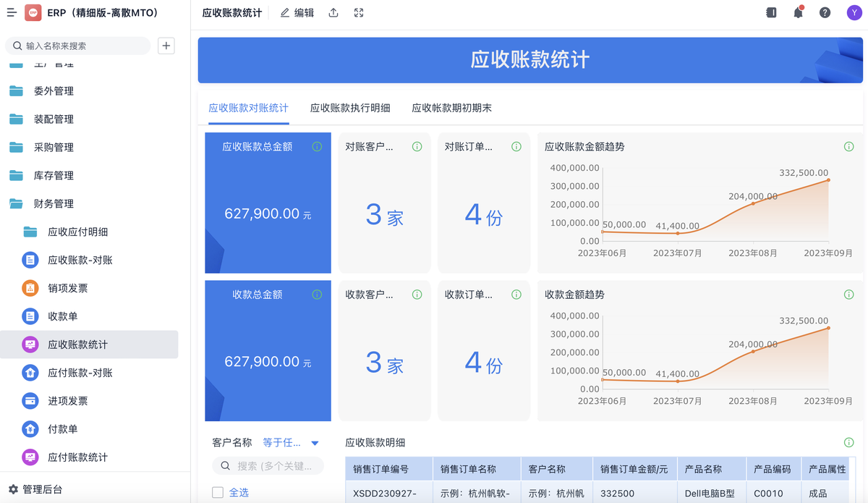Click info icon on 应收账款总金额 card
The image size is (868, 503).
tap(317, 146)
